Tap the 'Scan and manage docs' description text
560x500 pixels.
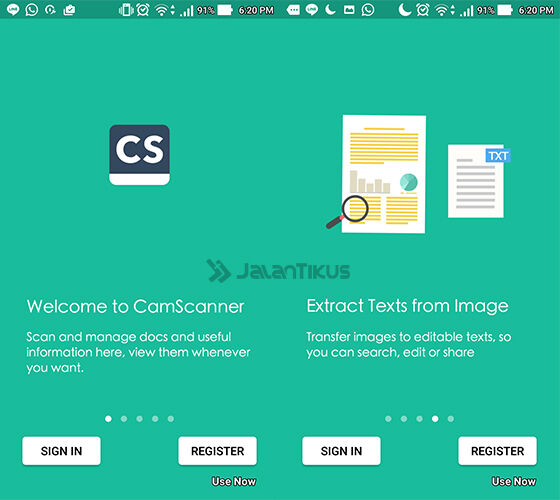click(138, 352)
